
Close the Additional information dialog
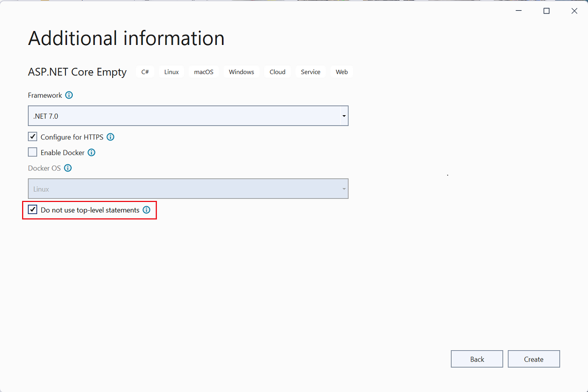[x=574, y=11]
